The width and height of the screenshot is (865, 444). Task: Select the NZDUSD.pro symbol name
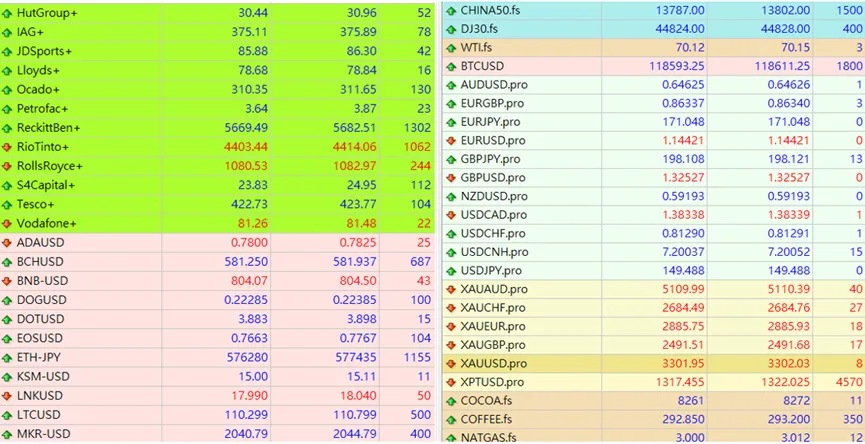click(x=494, y=196)
